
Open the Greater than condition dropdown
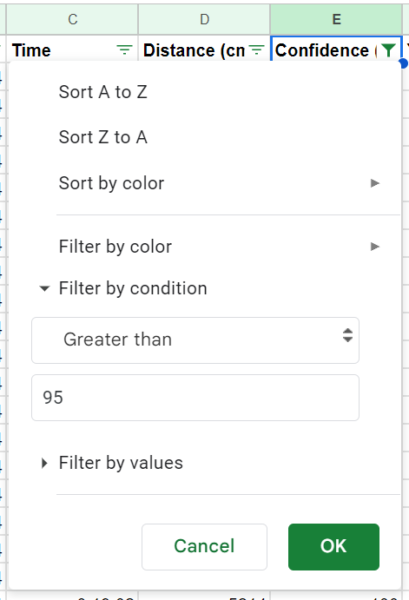pos(195,340)
